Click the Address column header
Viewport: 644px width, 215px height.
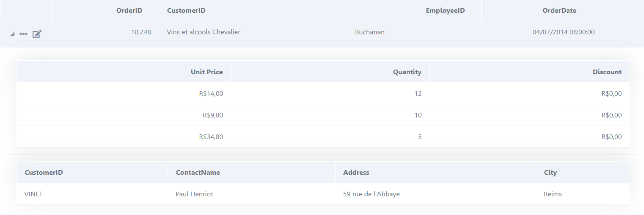click(435, 172)
